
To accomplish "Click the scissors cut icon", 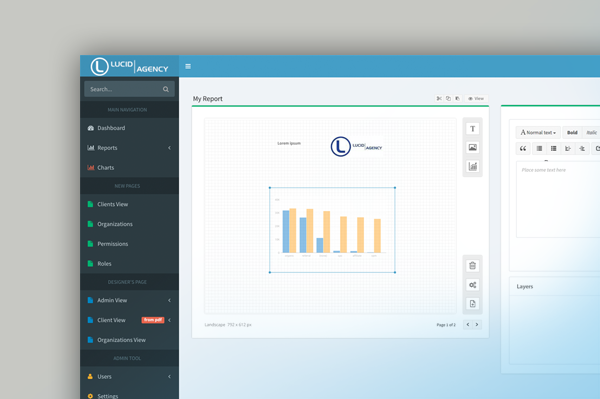I will pos(439,98).
